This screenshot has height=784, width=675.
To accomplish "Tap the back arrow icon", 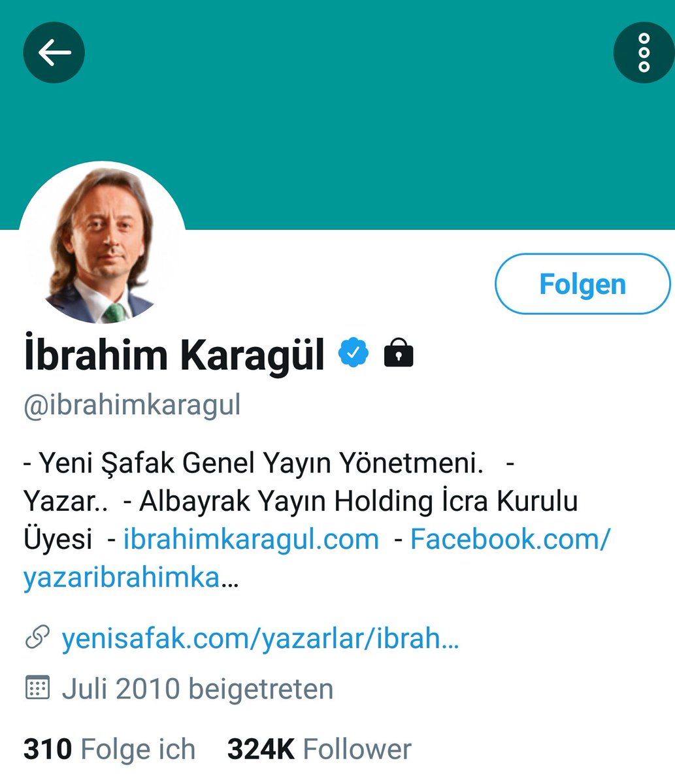I will (54, 52).
